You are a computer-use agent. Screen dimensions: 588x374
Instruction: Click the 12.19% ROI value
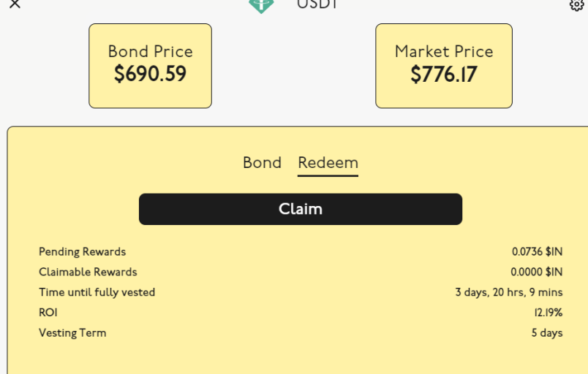pos(549,313)
